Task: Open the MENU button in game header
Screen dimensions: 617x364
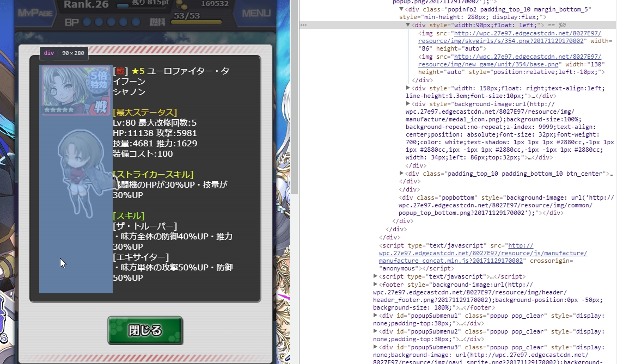Action: click(x=256, y=14)
